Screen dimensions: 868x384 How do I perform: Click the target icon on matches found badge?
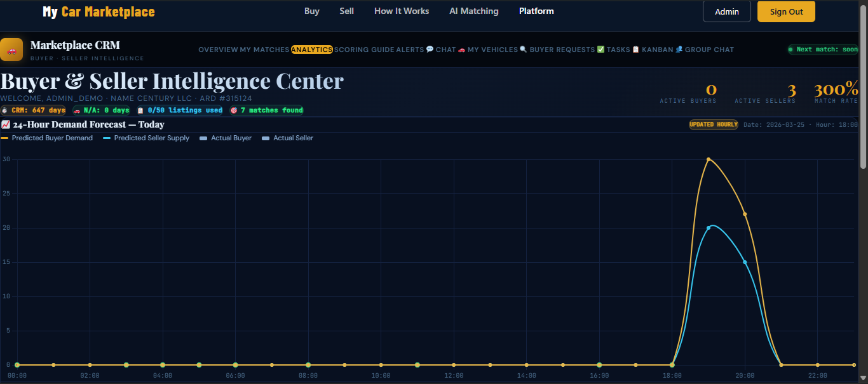coord(234,110)
